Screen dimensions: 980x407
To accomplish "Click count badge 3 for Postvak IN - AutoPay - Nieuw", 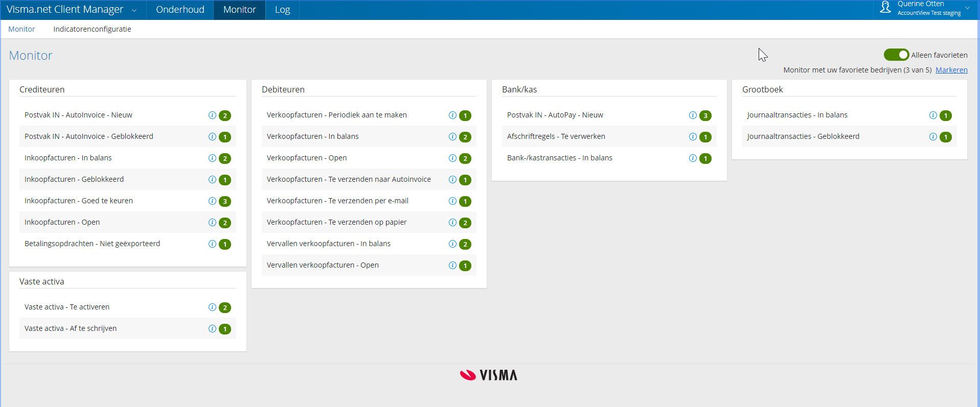I will coord(705,115).
